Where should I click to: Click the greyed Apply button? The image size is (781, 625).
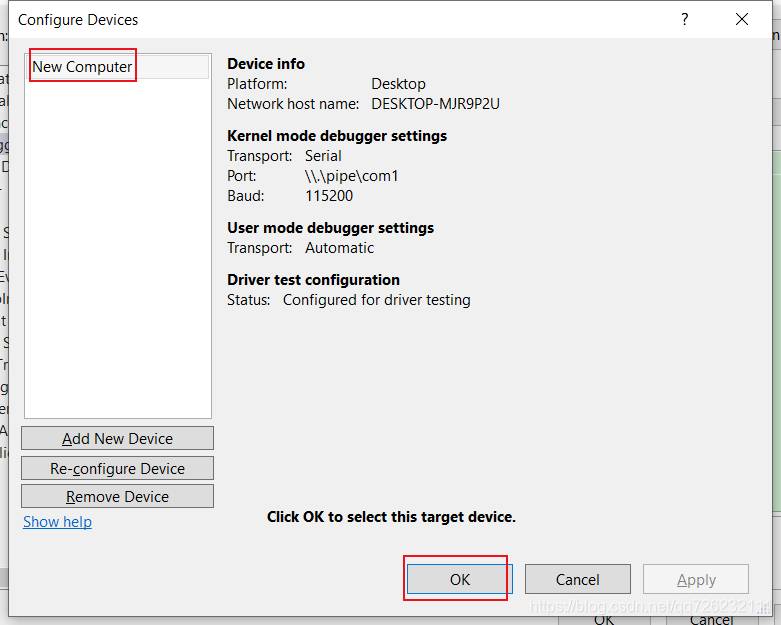696,579
